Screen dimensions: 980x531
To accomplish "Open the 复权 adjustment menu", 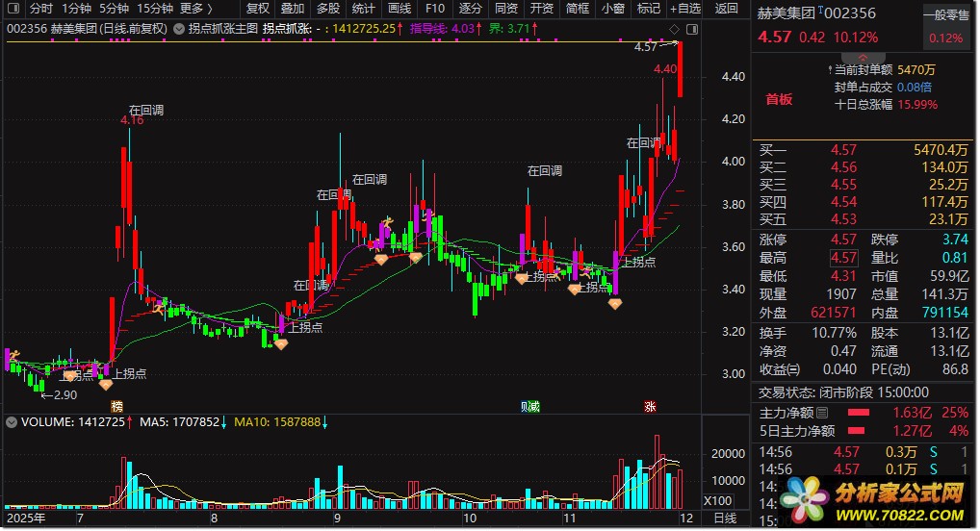I will coord(257,8).
